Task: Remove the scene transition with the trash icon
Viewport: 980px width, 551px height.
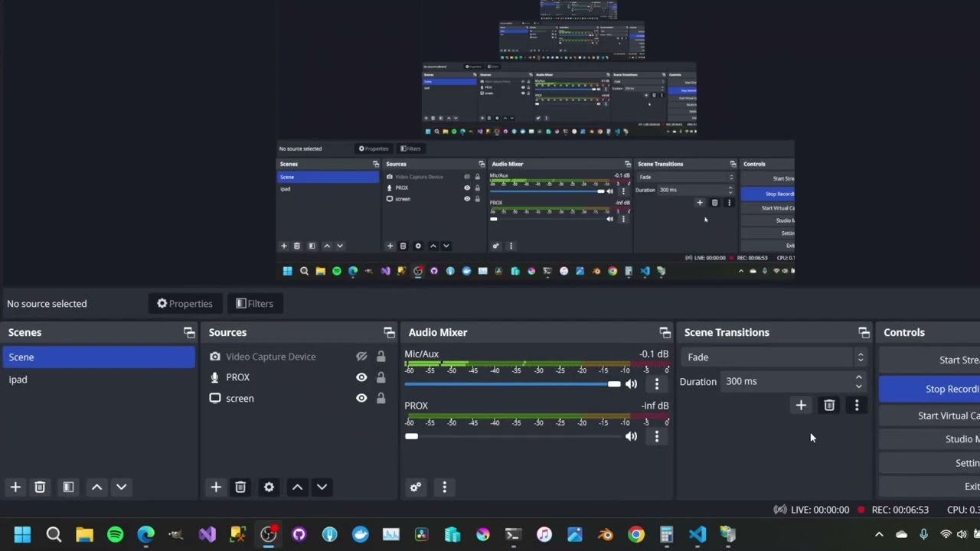Action: click(829, 405)
